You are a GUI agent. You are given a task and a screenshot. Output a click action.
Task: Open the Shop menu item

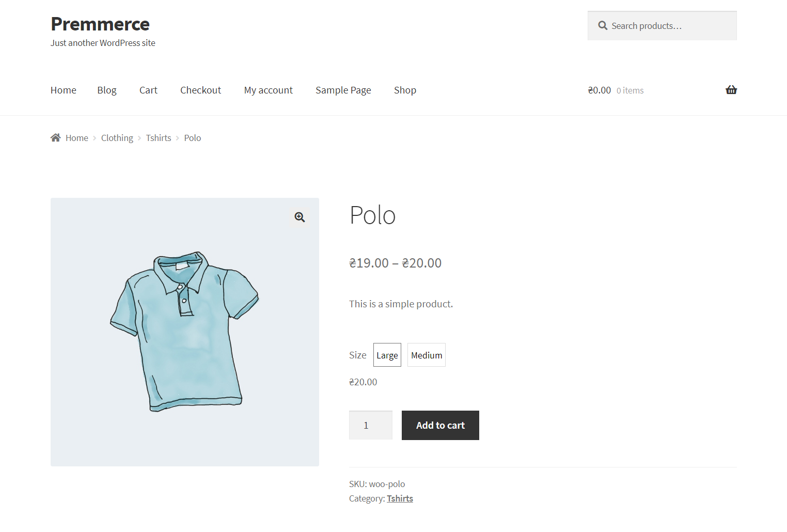405,90
